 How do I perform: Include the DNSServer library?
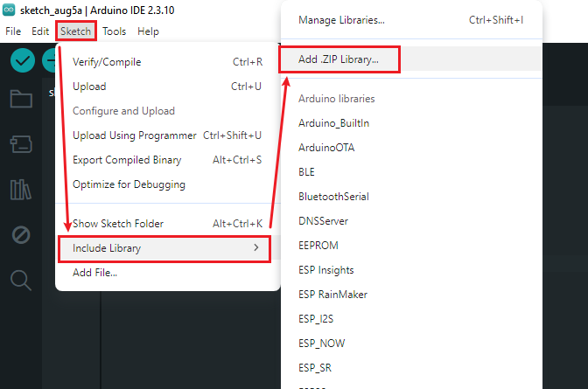[x=411, y=221]
